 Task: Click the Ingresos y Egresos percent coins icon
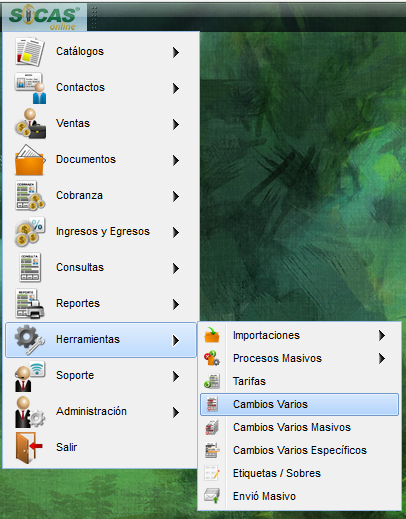(30, 232)
